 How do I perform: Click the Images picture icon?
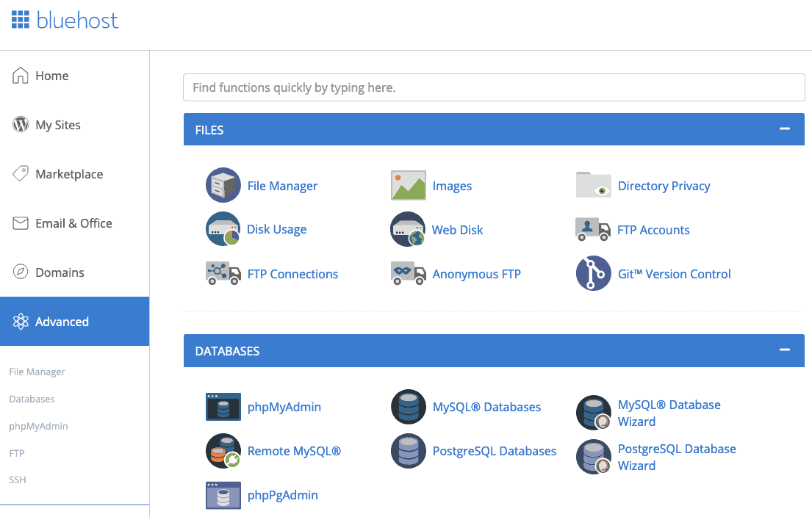click(x=409, y=186)
